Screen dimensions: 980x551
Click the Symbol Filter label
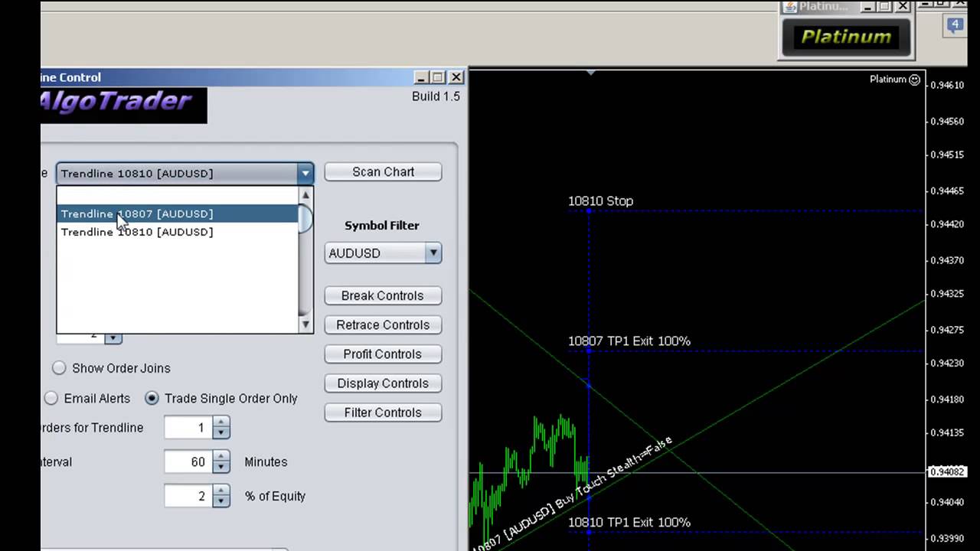pyautogui.click(x=382, y=226)
